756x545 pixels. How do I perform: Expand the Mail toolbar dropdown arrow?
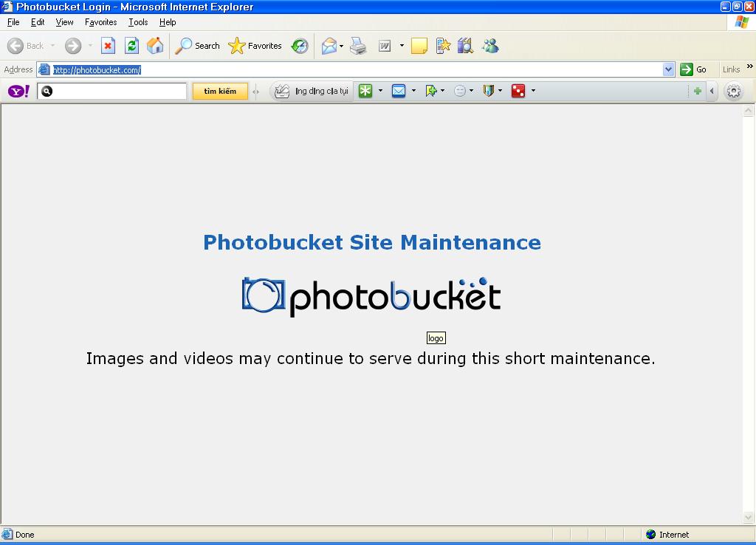tap(340, 46)
